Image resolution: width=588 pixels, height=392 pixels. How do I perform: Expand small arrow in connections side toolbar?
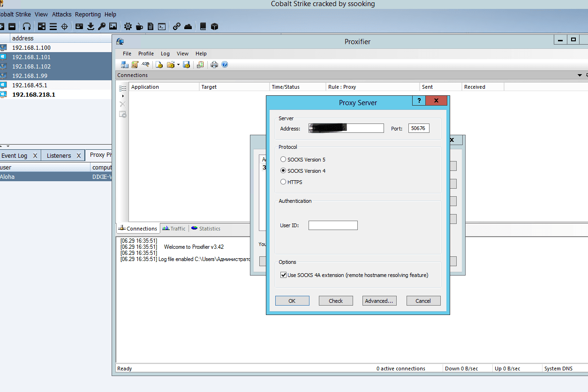coord(123,96)
